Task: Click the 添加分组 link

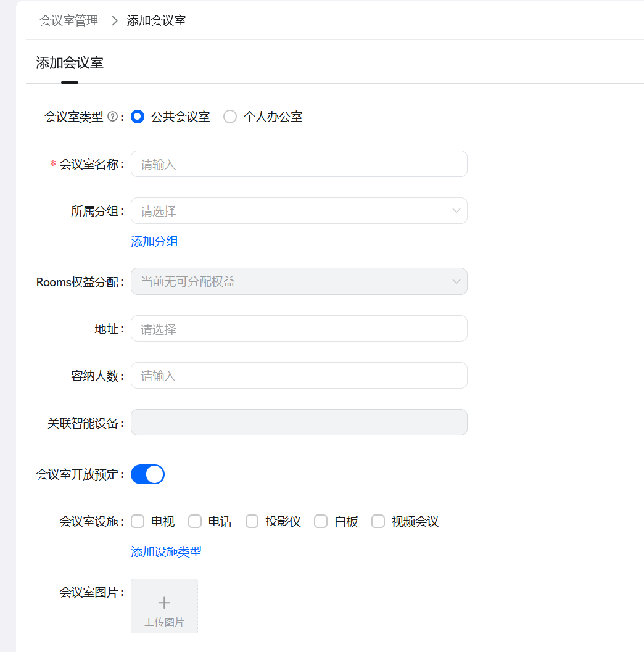Action: coord(154,241)
